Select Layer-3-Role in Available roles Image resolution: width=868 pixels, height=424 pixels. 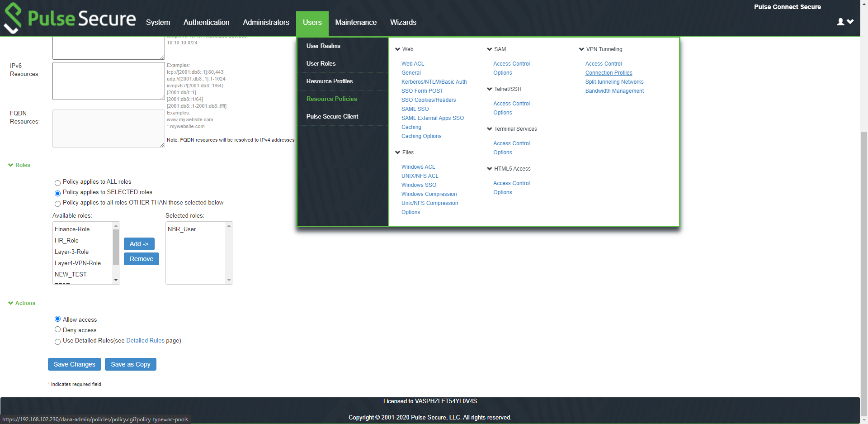pos(82,252)
